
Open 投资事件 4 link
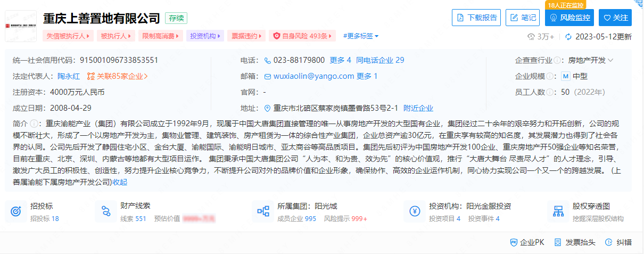(484, 218)
